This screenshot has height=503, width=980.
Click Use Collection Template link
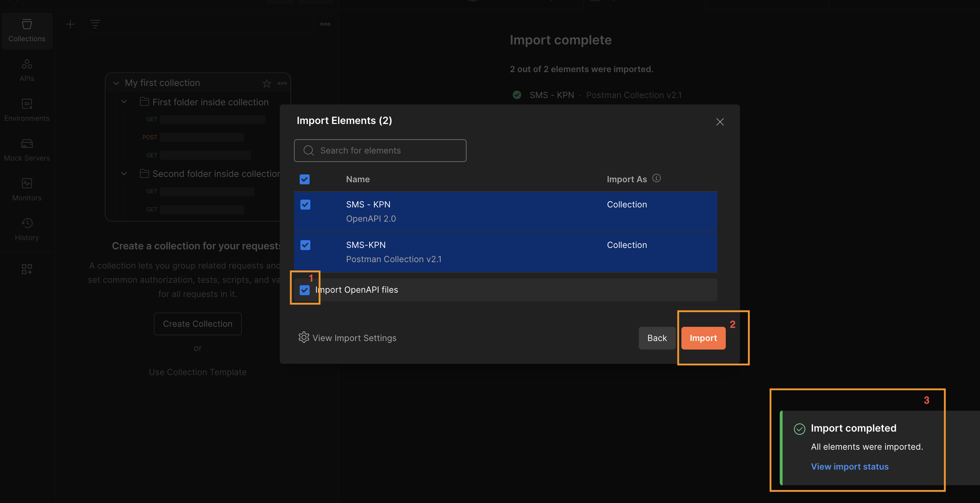click(x=197, y=372)
